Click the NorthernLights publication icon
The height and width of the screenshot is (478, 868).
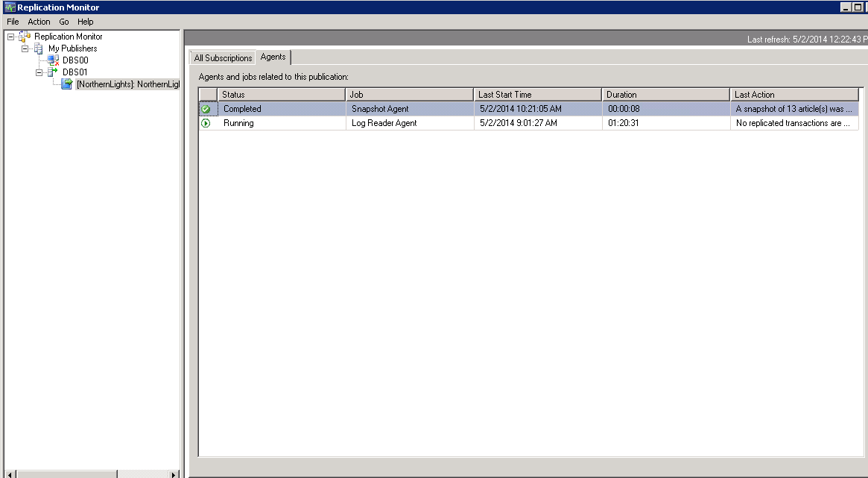pos(67,84)
